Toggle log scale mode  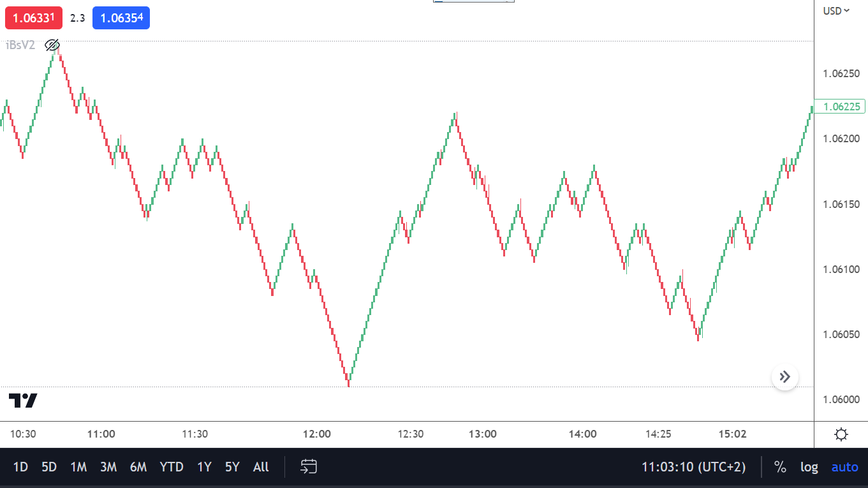pyautogui.click(x=809, y=467)
